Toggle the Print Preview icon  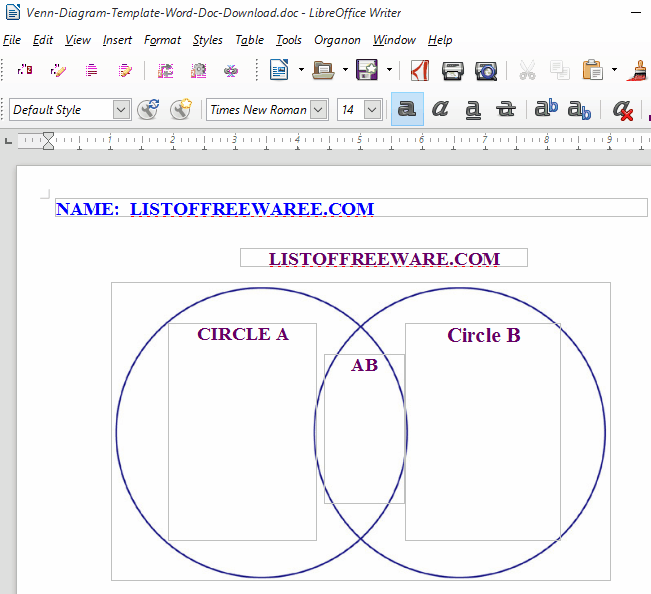click(486, 70)
